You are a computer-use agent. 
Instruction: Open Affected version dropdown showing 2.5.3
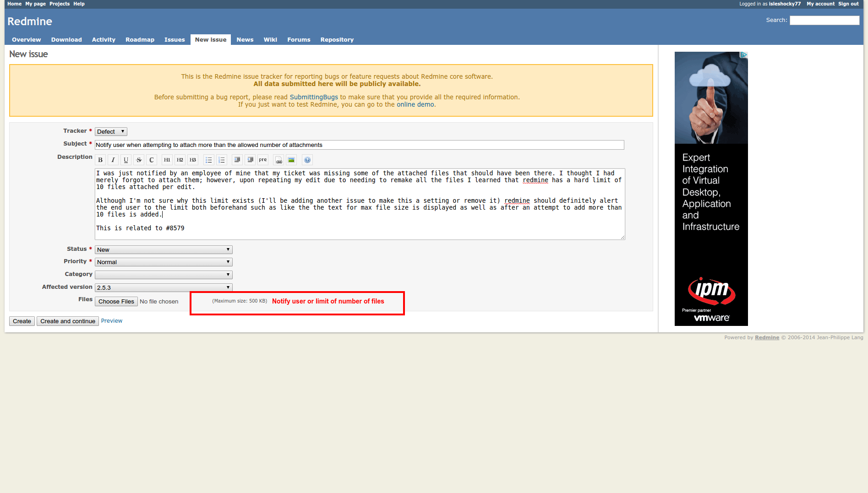[x=164, y=287]
